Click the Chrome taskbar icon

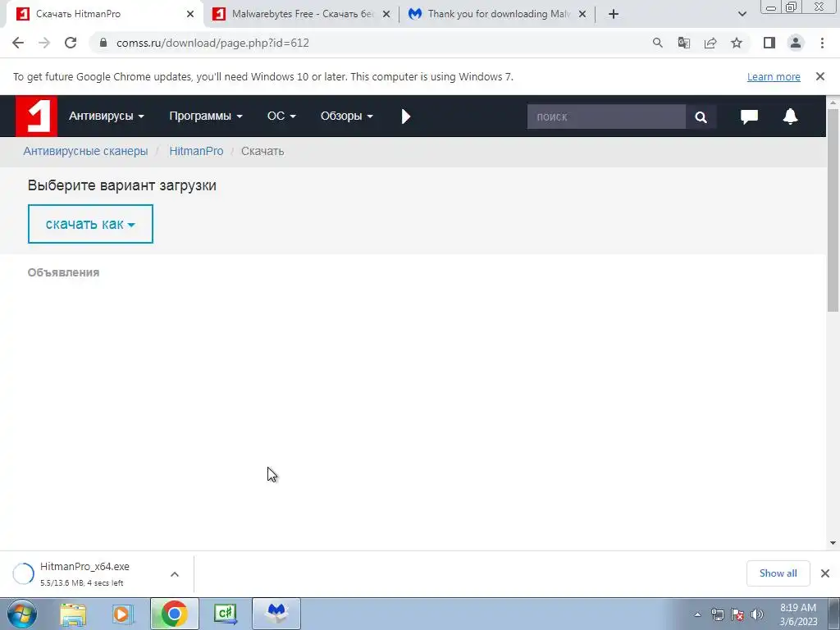pos(174,614)
